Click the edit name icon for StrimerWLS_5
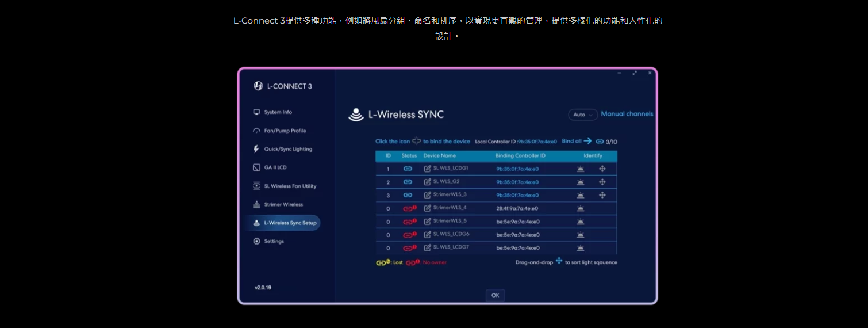868x328 pixels. click(x=427, y=222)
